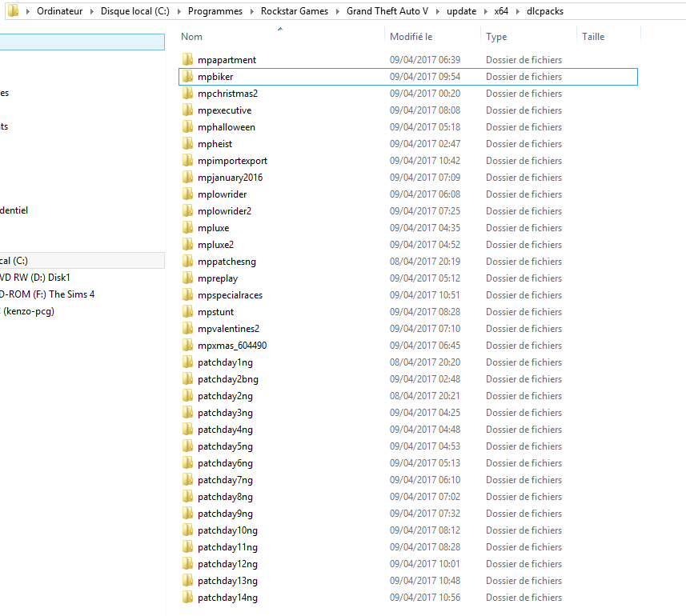
Task: Select the mpvalentines2 folder icon
Action: click(187, 328)
